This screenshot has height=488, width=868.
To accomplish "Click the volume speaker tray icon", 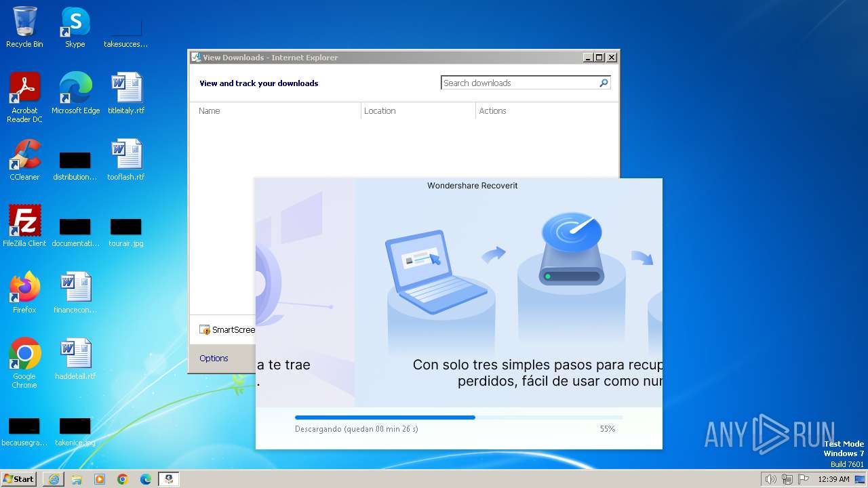I will pyautogui.click(x=770, y=479).
